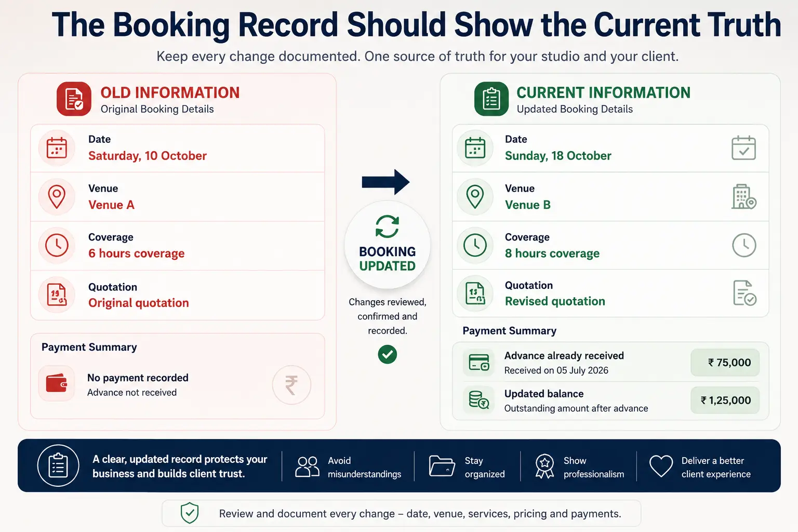Image resolution: width=798 pixels, height=532 pixels.
Task: Click the red calendar icon beside Saturday, 10 October
Action: 57,148
